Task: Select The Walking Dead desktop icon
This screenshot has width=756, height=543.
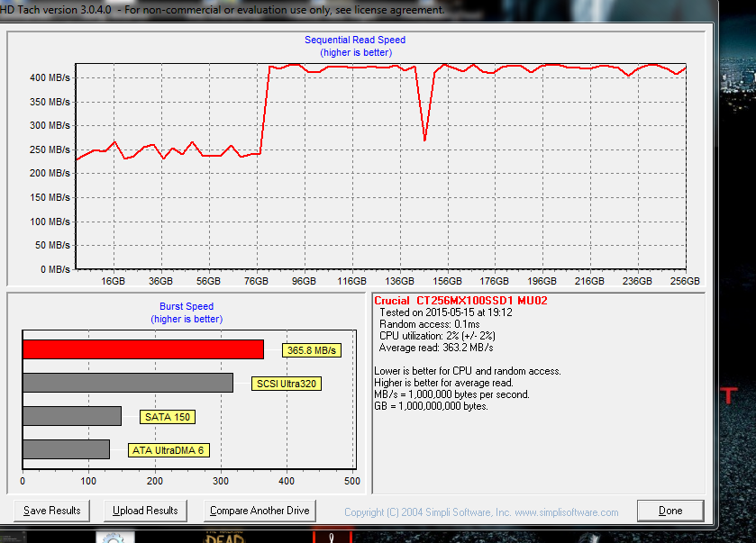Action: [224, 538]
